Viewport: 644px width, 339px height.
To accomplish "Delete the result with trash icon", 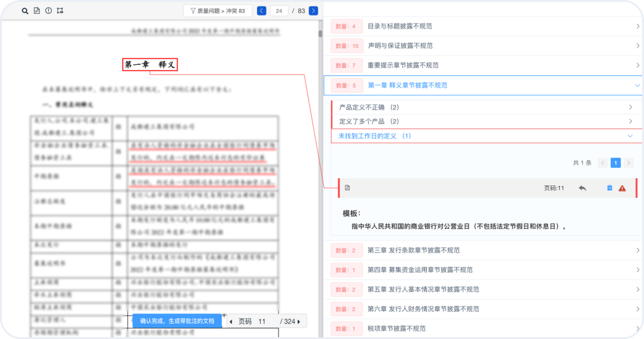I will 609,188.
